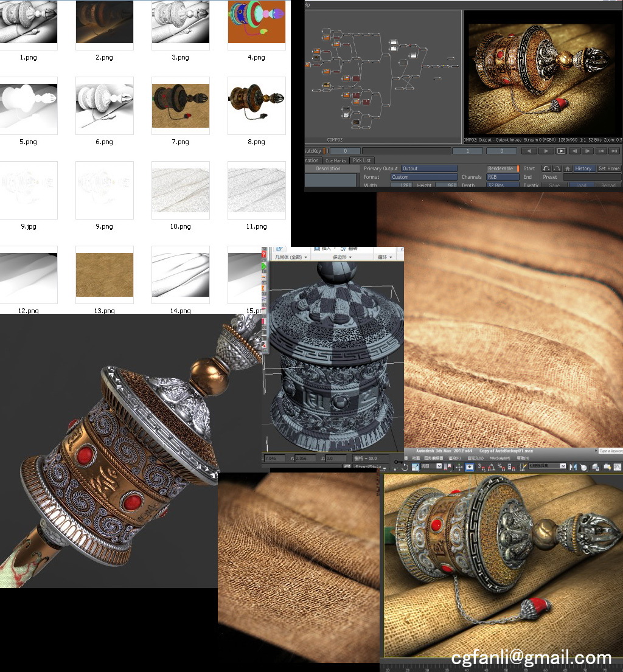Select the Mirror tool in 3ds Max toolbar
The height and width of the screenshot is (672, 623).
point(573,466)
